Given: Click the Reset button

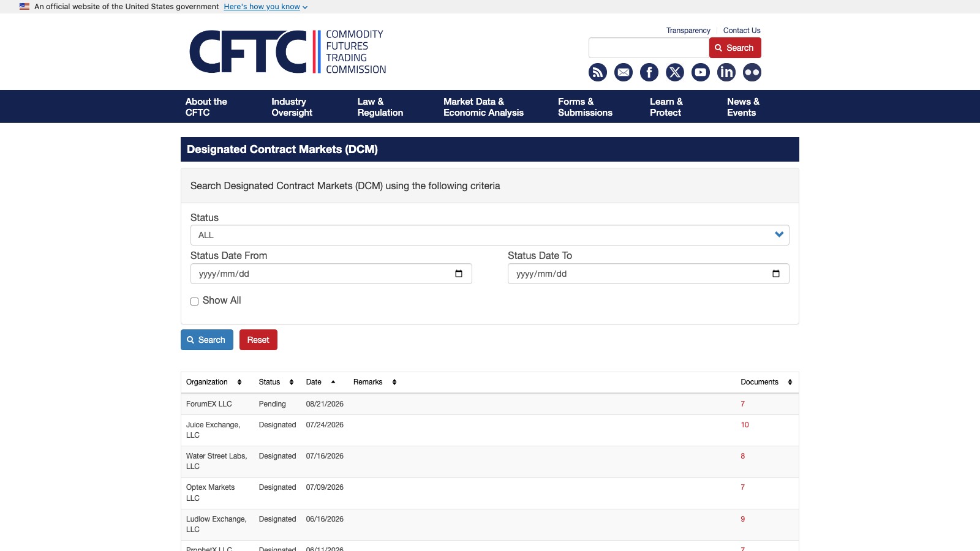Looking at the screenshot, I should pyautogui.click(x=258, y=340).
